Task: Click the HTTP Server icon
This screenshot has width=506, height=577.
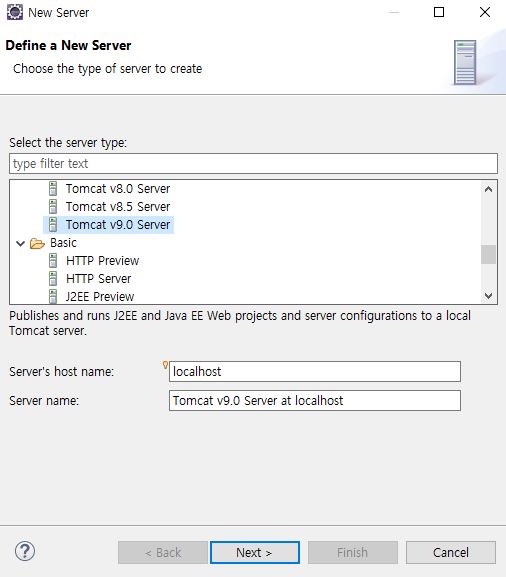Action: point(53,279)
